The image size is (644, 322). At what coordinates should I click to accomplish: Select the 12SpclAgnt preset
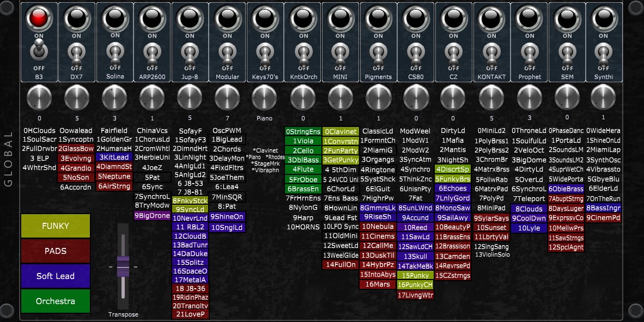[x=566, y=247]
